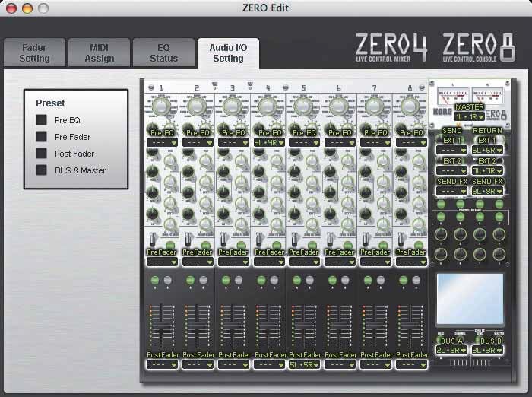Open channel 1 Pre EQ output dropdown
Viewport: 532px width, 397px height.
pyautogui.click(x=162, y=143)
